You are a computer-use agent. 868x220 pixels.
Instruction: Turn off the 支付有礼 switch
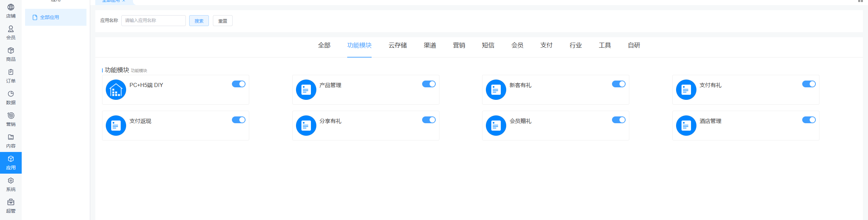pyautogui.click(x=809, y=84)
